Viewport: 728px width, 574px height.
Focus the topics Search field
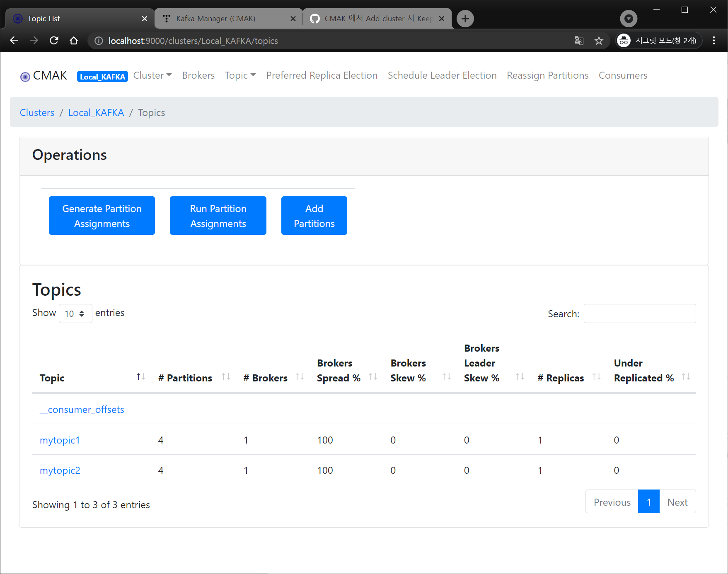pyautogui.click(x=640, y=314)
